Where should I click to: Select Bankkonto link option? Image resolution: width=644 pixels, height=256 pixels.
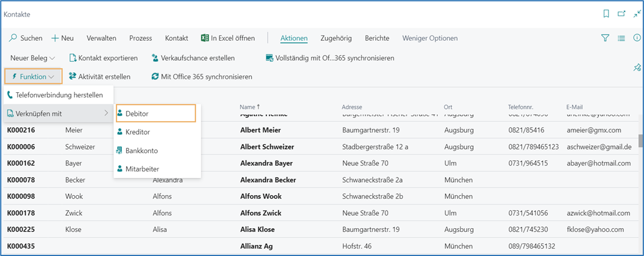141,151
